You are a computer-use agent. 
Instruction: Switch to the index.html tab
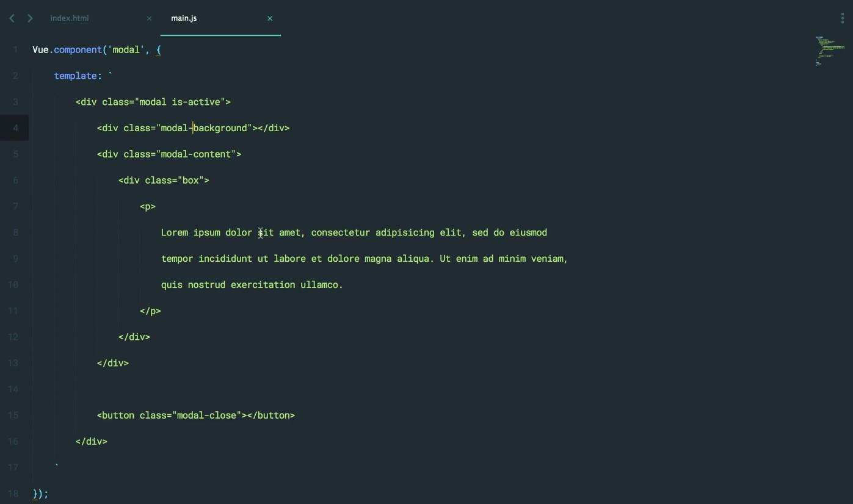(x=70, y=18)
